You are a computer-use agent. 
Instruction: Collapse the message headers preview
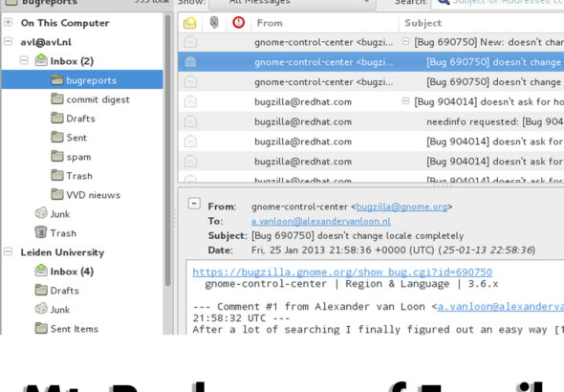[x=194, y=205]
